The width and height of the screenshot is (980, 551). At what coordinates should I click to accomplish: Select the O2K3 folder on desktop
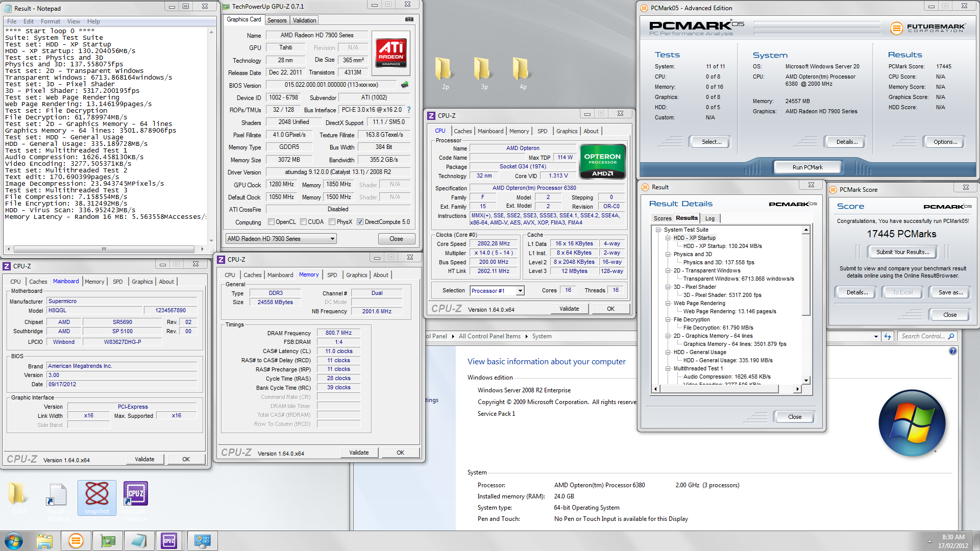19,498
